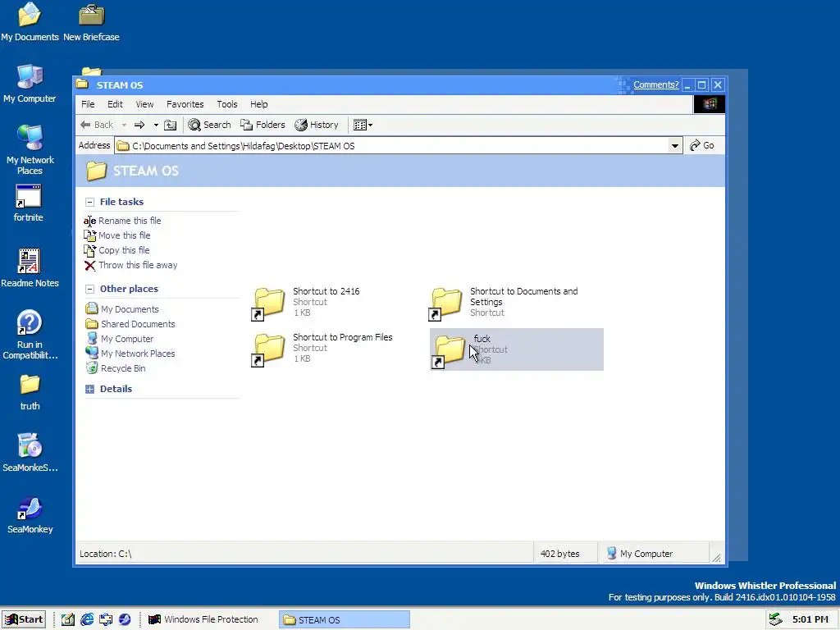Go to My Documents in Other places
Image resolution: width=840 pixels, height=630 pixels.
[x=123, y=309]
